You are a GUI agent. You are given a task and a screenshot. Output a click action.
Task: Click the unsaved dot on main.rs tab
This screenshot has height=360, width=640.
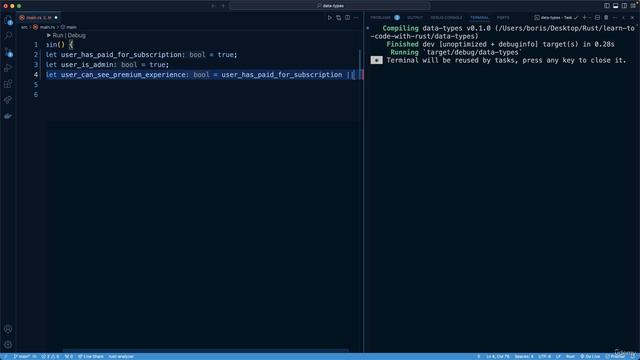pyautogui.click(x=56, y=18)
